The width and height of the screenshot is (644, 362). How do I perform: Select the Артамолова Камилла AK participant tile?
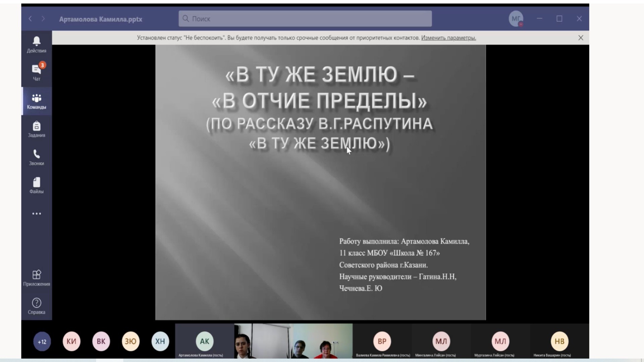pyautogui.click(x=204, y=341)
